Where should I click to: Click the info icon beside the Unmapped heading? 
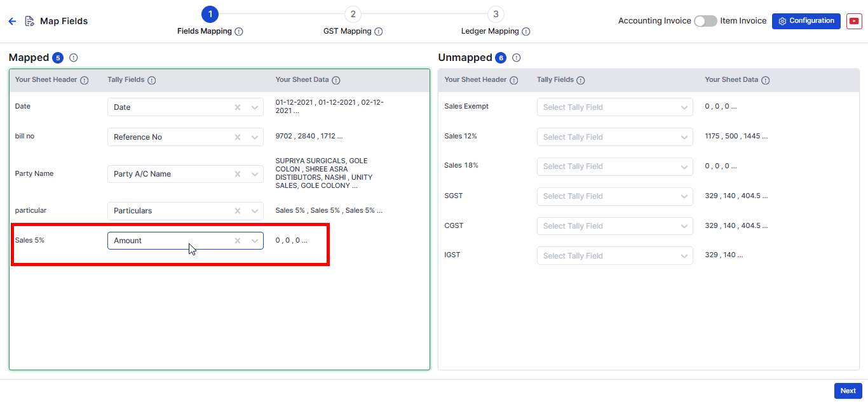[517, 58]
